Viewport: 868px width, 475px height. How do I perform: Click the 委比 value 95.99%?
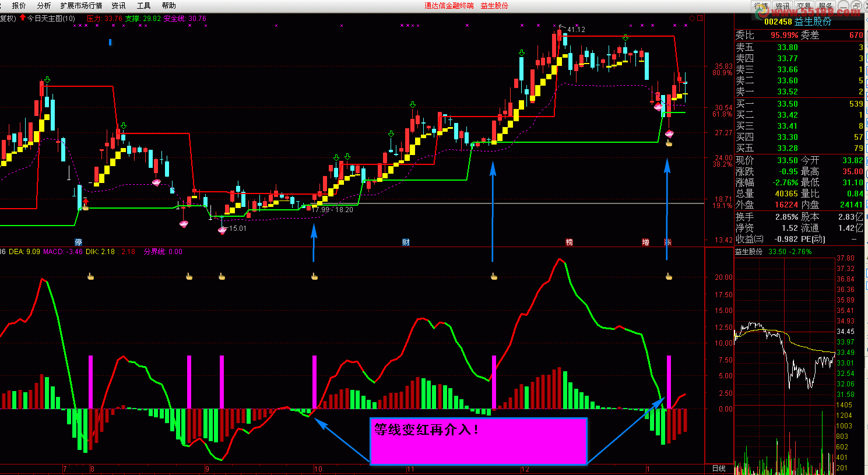click(x=784, y=35)
